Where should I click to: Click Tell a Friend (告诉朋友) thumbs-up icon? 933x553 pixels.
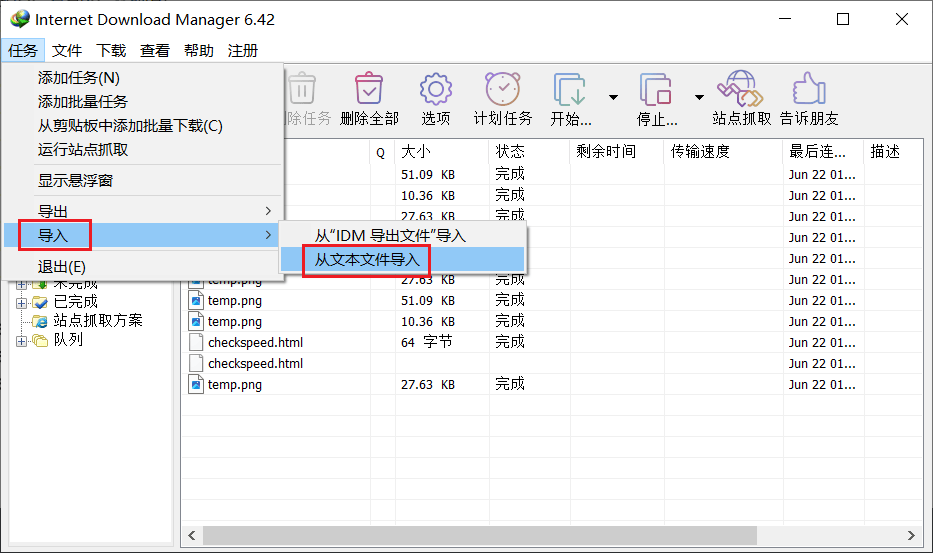[809, 90]
